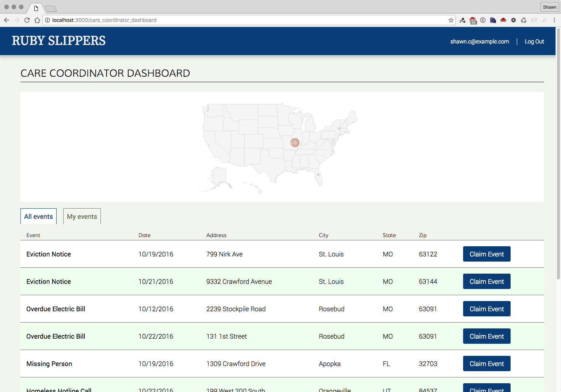Switch to the My events tab
561x392 pixels.
pos(82,216)
